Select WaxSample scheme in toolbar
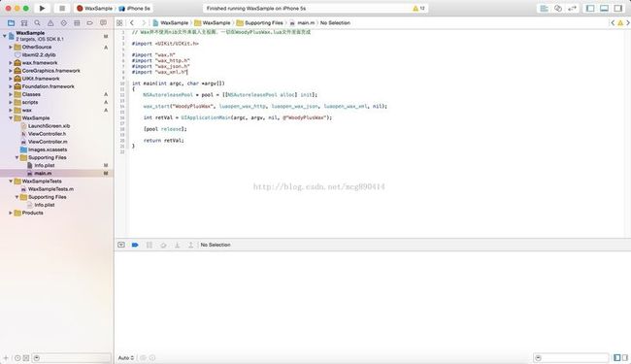Screen dimensions: 631x364 94,8
